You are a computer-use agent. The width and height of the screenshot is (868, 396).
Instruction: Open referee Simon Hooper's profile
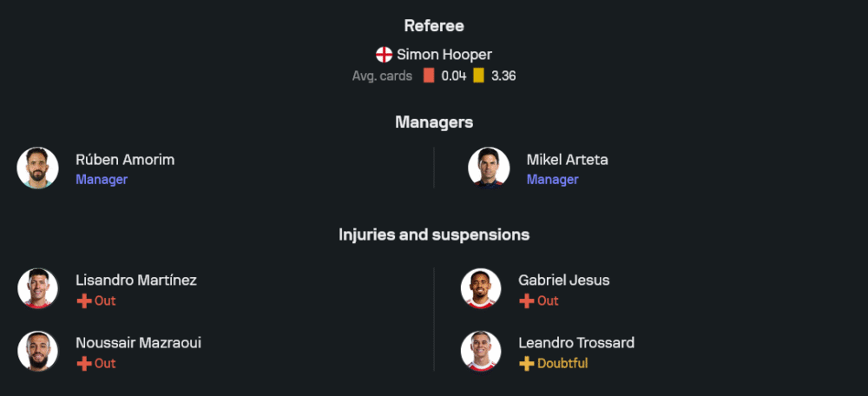(x=444, y=55)
